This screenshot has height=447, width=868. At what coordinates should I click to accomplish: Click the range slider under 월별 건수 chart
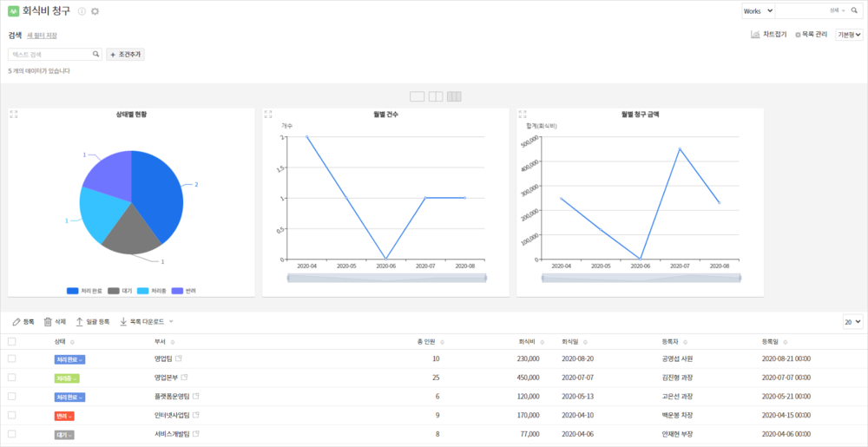coord(386,278)
